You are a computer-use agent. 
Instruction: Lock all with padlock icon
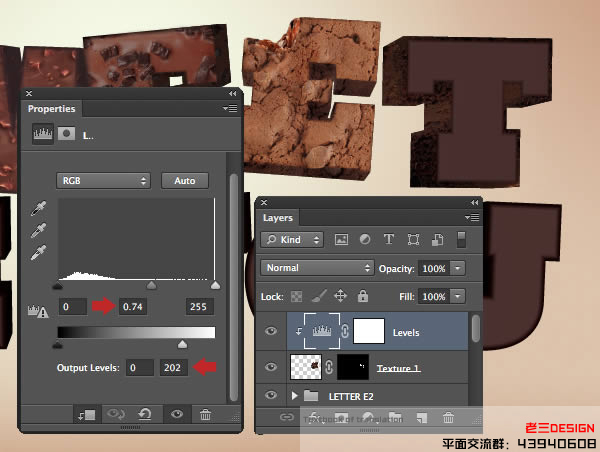(x=363, y=296)
